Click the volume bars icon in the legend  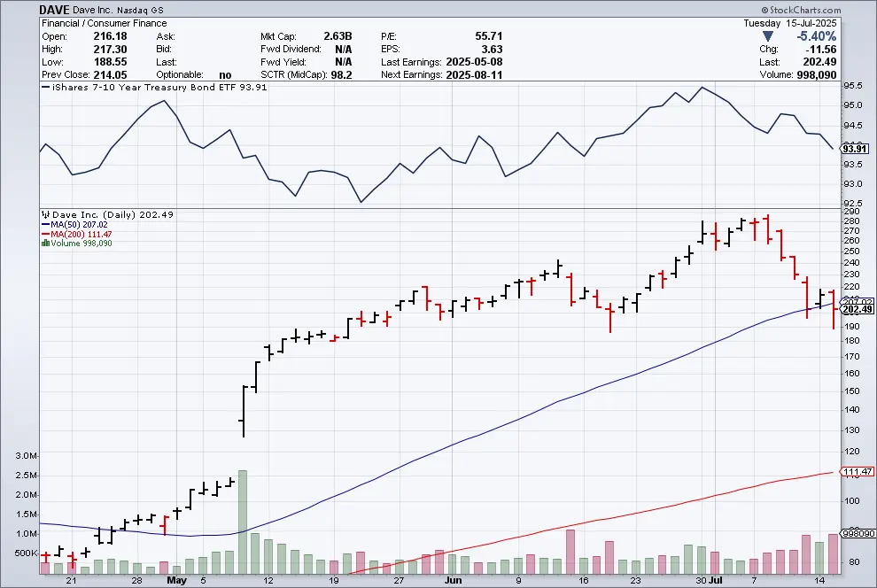(x=46, y=244)
